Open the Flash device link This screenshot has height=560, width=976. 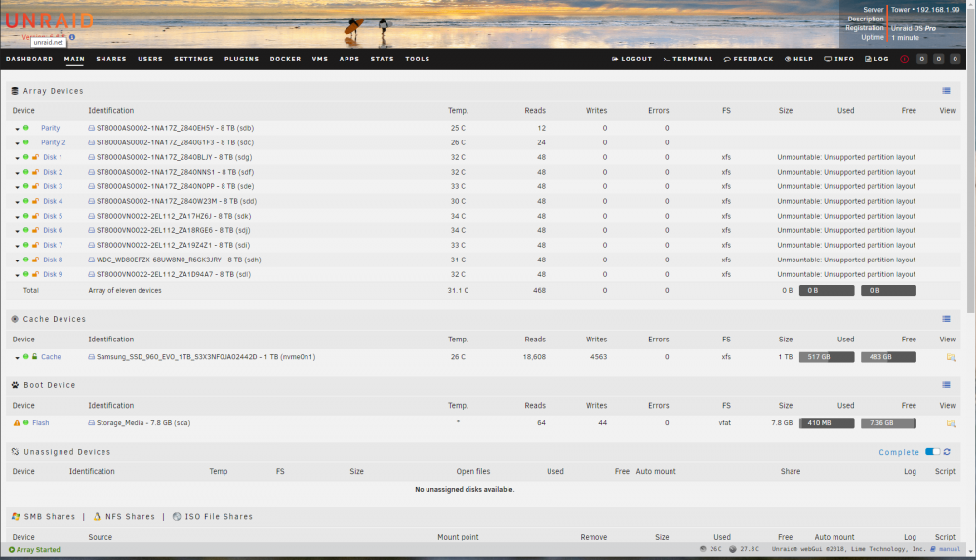click(40, 423)
